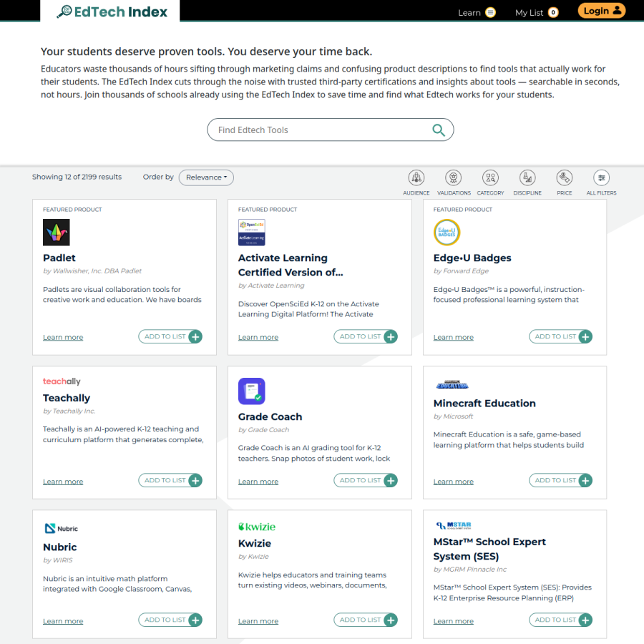Click the Grade Coach purple logo
Image resolution: width=644 pixels, height=644 pixels.
click(x=251, y=391)
